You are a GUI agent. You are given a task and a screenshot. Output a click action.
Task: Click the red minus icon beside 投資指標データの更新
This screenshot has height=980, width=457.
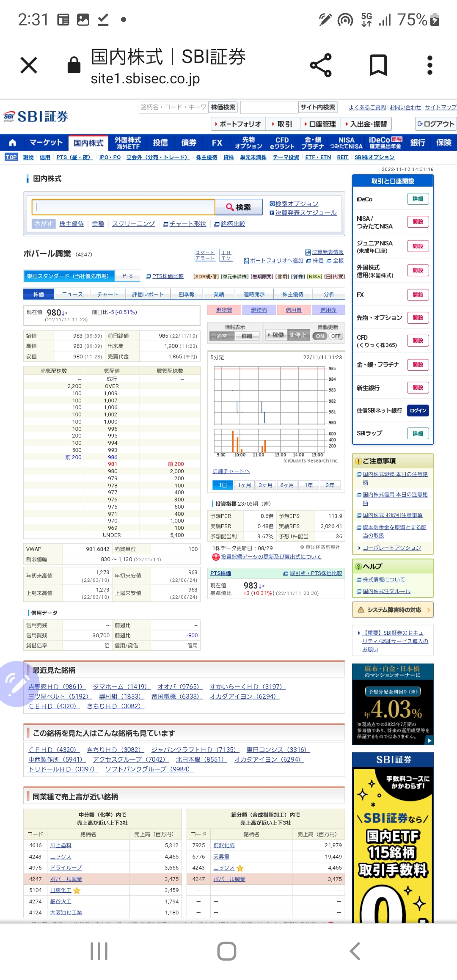coord(216,557)
